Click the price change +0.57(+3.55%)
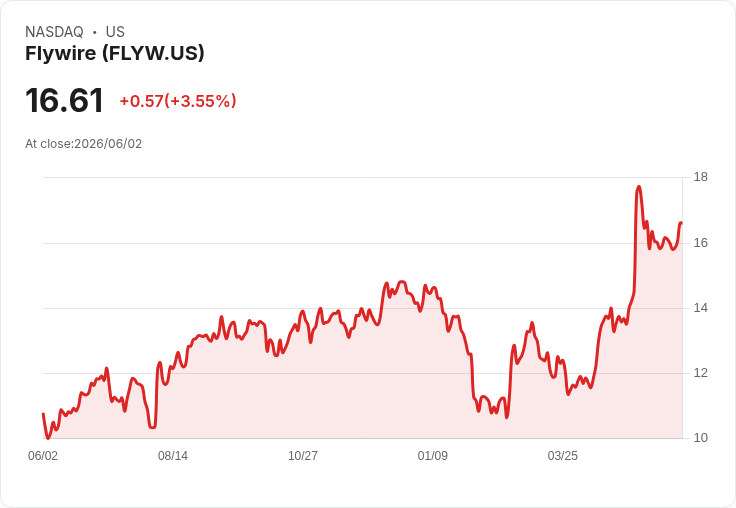736x508 pixels. click(178, 101)
